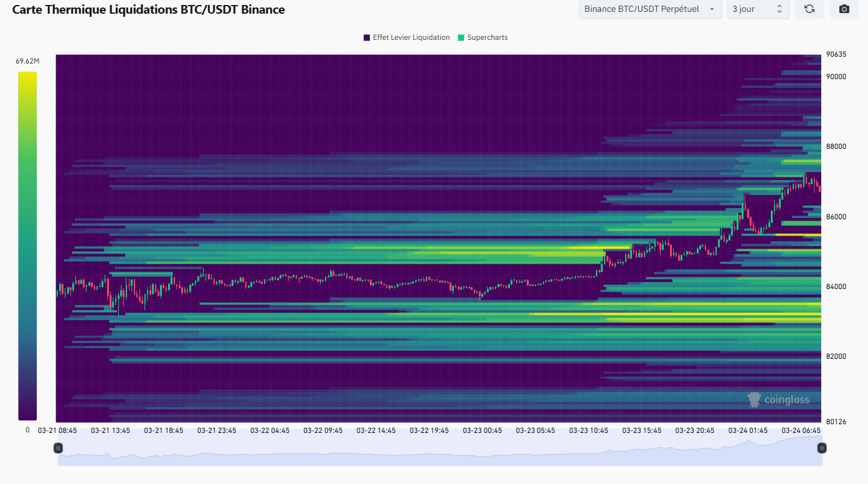Click the 90635 price axis label
The image size is (868, 484).
(x=836, y=54)
